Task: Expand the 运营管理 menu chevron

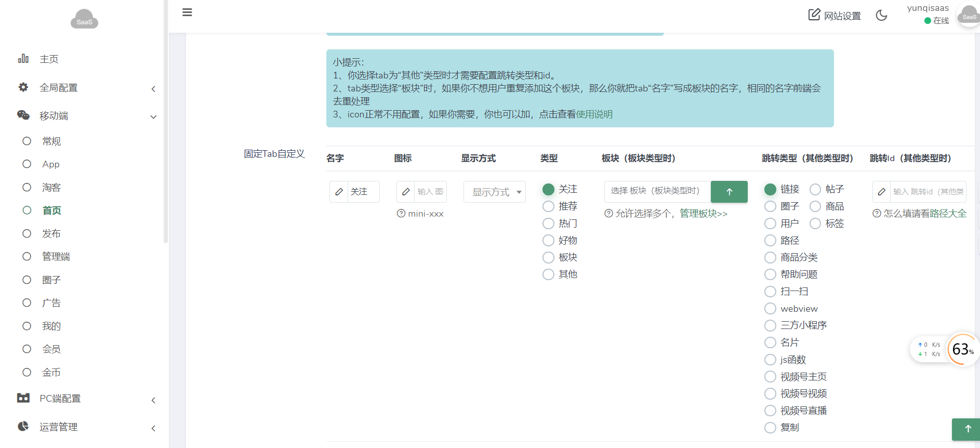Action: coord(153,428)
